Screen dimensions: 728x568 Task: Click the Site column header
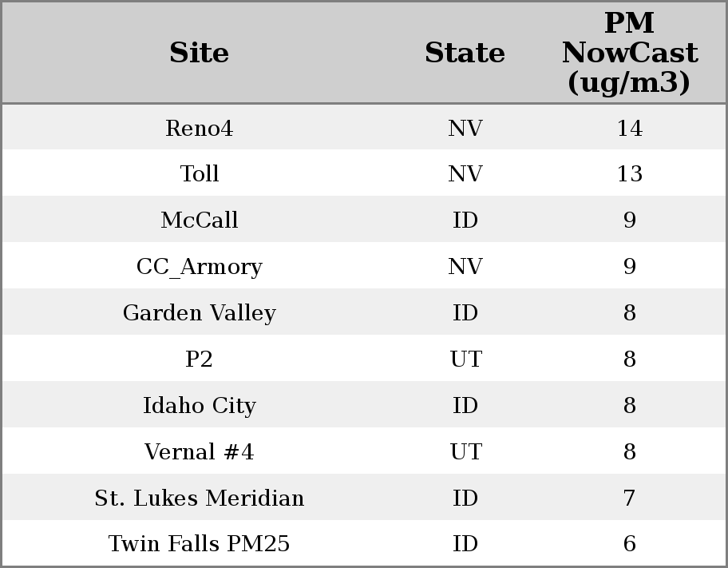[199, 53]
